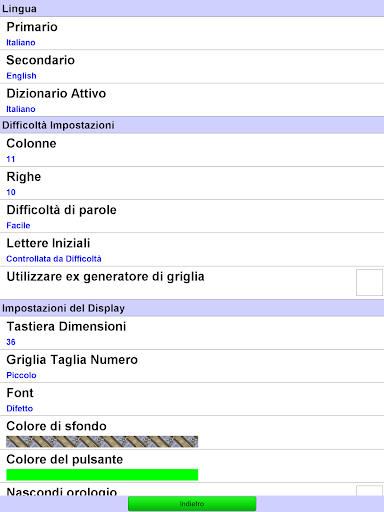Toggle the Nascondi orologio checkbox
Viewport: 384px width, 512px height.
point(369,491)
